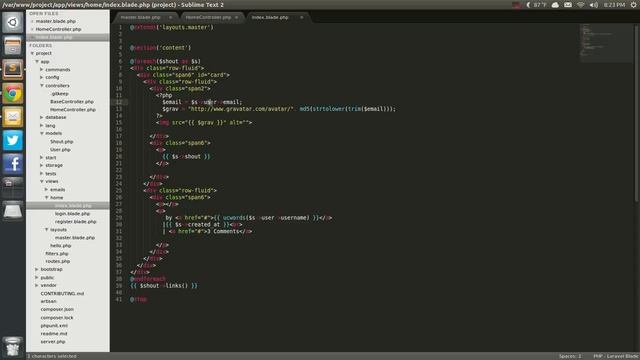Open the weather indicator showing temperature

pyautogui.click(x=536, y=5)
